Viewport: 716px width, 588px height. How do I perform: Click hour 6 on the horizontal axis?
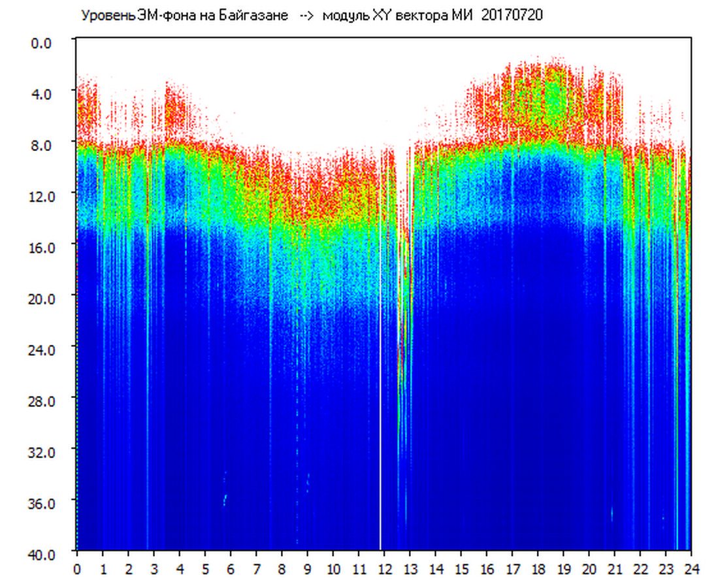pos(231,568)
